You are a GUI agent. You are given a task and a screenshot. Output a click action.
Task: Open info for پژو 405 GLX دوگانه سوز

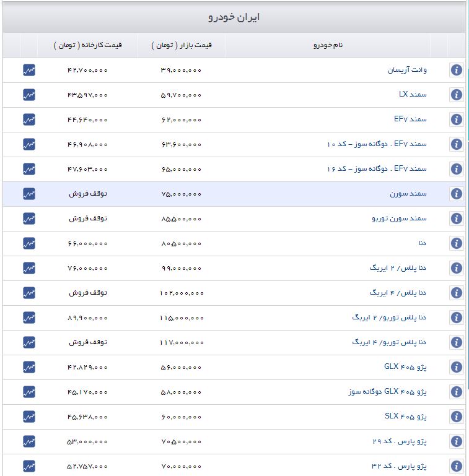tap(456, 392)
